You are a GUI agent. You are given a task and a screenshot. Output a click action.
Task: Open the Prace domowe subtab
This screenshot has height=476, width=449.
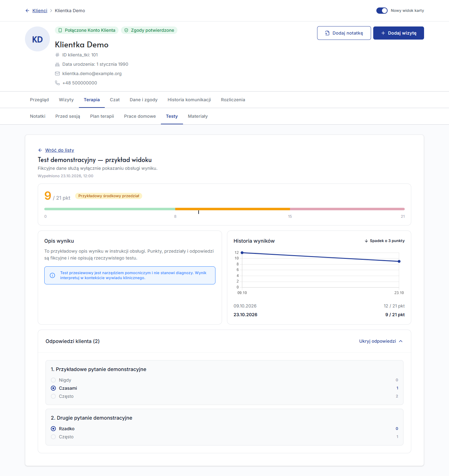pyautogui.click(x=140, y=116)
